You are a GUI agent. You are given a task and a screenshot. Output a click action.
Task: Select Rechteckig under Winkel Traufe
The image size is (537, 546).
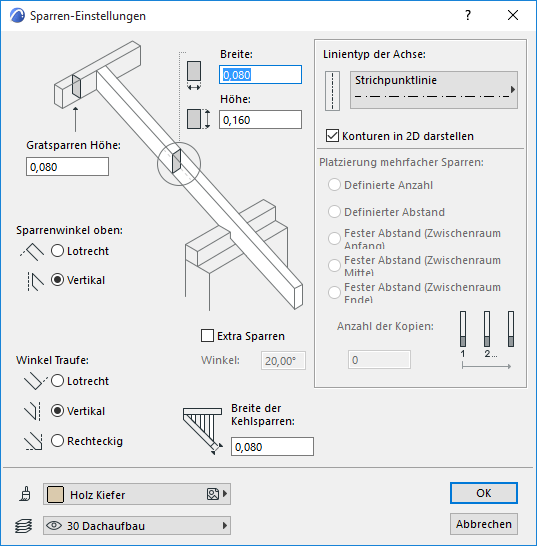pos(57,441)
